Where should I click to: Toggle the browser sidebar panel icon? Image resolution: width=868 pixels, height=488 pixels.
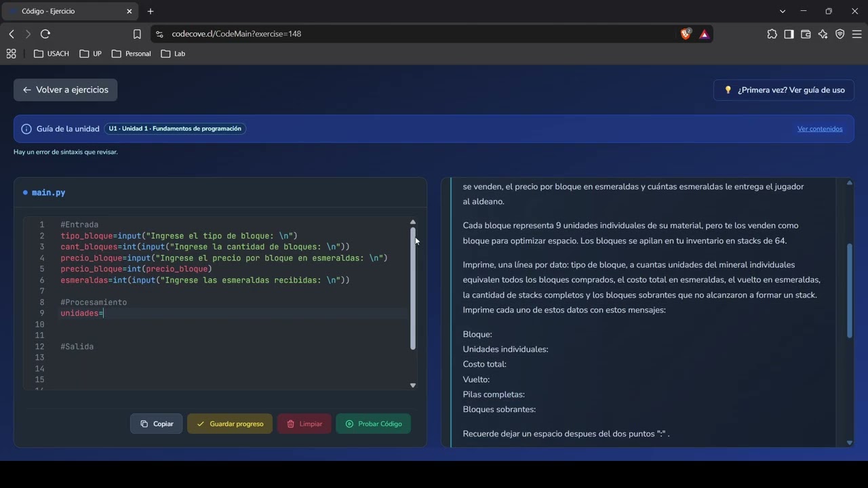click(789, 34)
